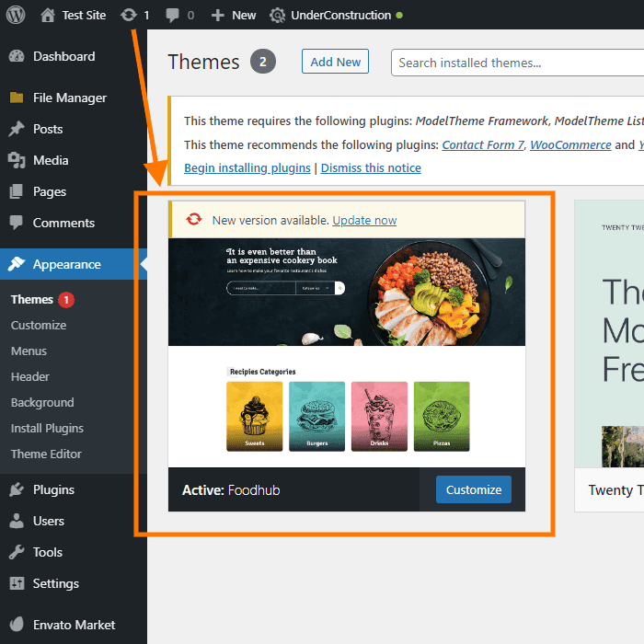Open the Install Plugins submenu item

coord(47,429)
